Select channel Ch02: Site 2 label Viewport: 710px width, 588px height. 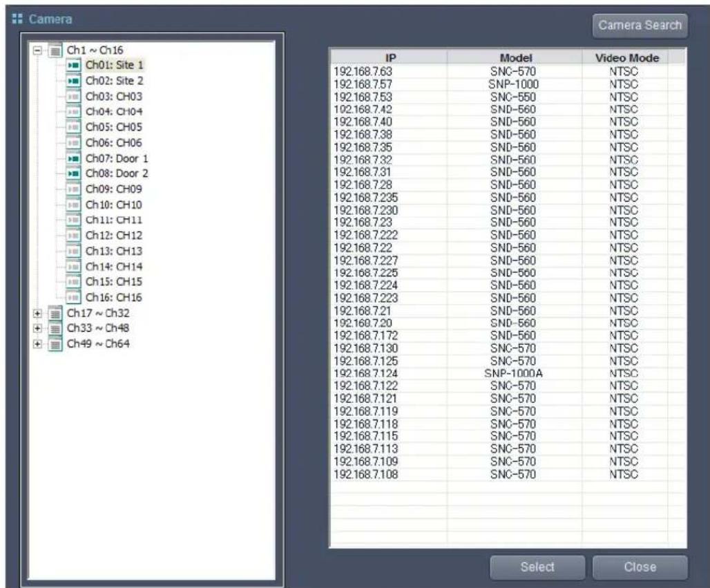[115, 81]
